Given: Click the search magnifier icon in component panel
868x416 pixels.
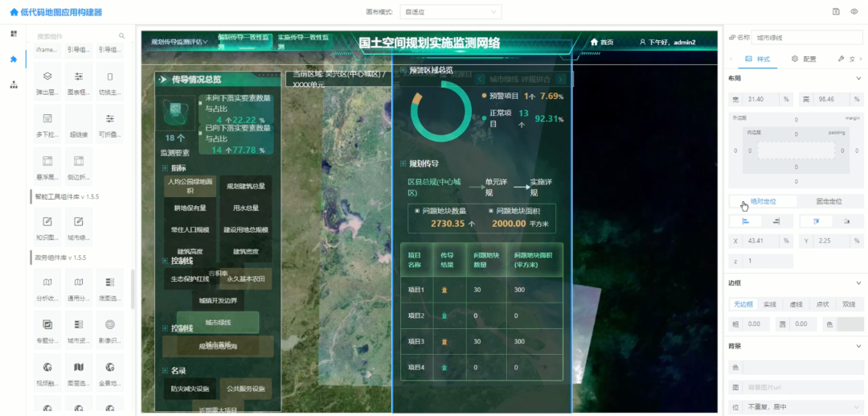Looking at the screenshot, I should pyautogui.click(x=122, y=36).
